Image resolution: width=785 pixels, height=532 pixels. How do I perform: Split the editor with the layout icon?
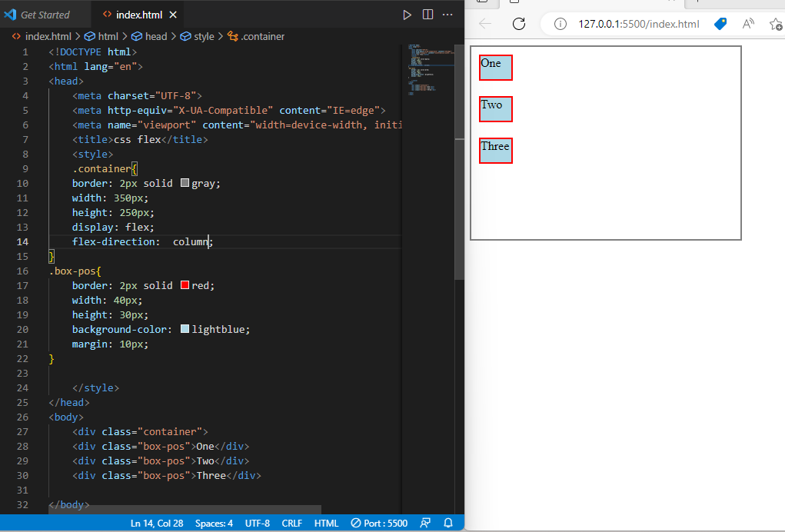427,15
